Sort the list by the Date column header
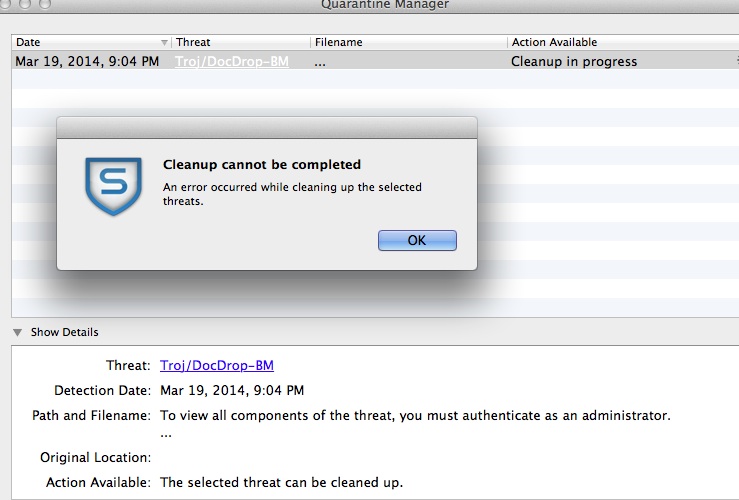Image resolution: width=739 pixels, height=500 pixels. (x=91, y=42)
